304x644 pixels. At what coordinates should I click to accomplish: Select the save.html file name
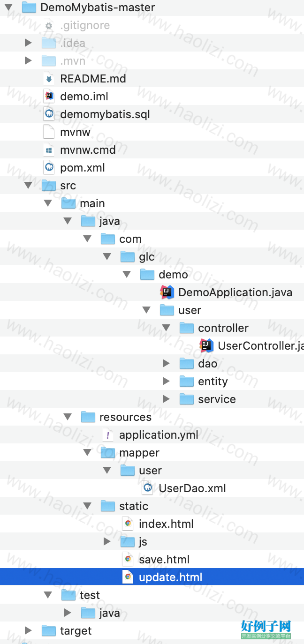coord(164,560)
